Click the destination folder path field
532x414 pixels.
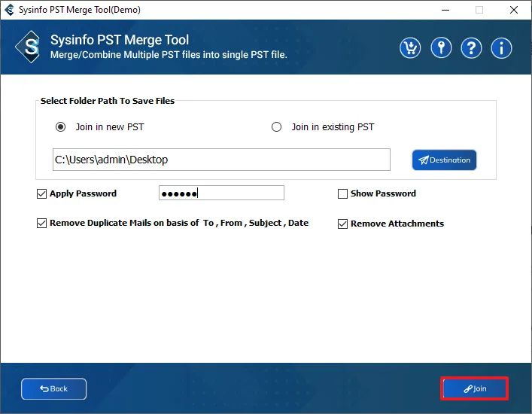(x=221, y=160)
